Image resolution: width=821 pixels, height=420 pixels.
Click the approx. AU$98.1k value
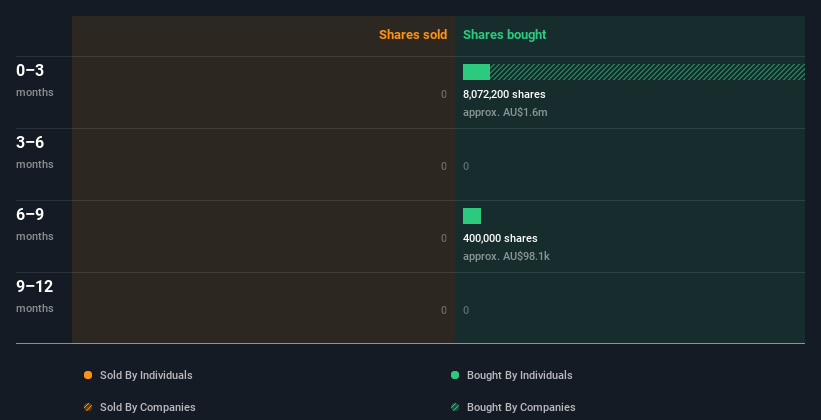coord(506,256)
